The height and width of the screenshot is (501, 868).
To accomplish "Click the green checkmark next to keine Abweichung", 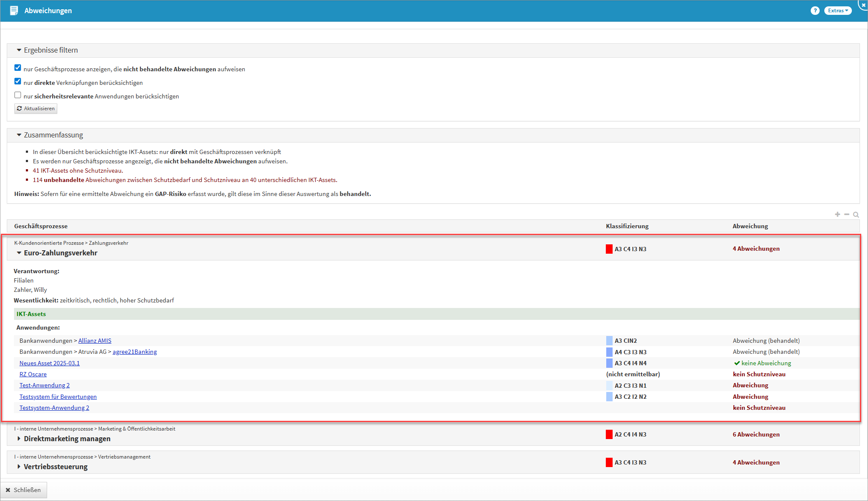I will coord(737,363).
